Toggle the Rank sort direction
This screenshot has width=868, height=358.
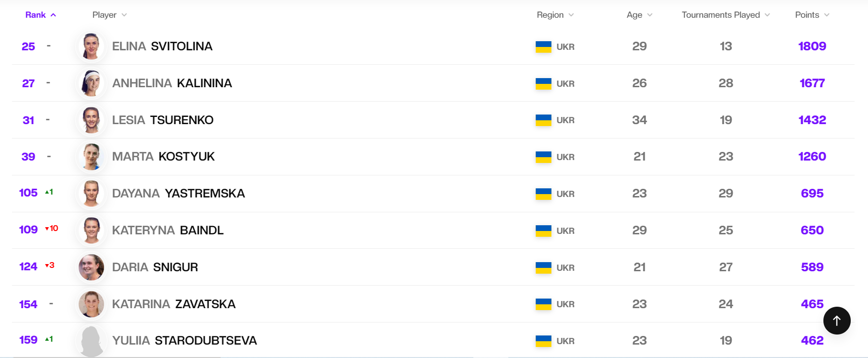[x=41, y=15]
